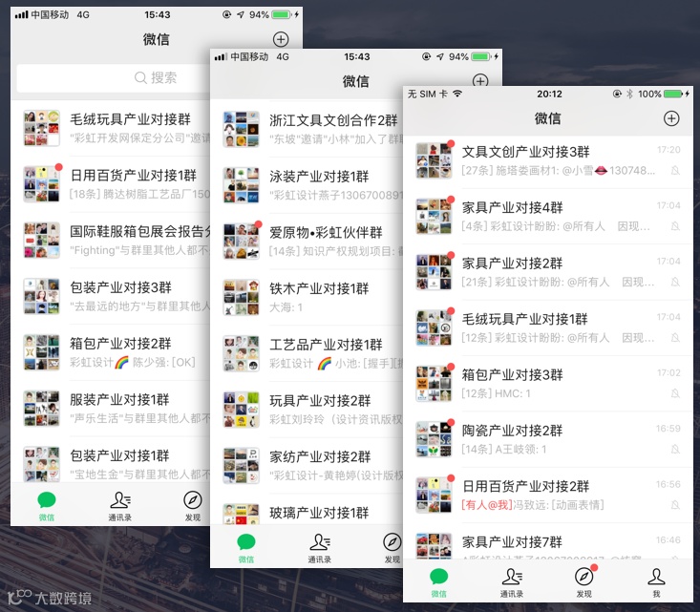This screenshot has width=700, height=612.
Task: Tap the plus icon in the left WeChat window
Action: tap(281, 39)
